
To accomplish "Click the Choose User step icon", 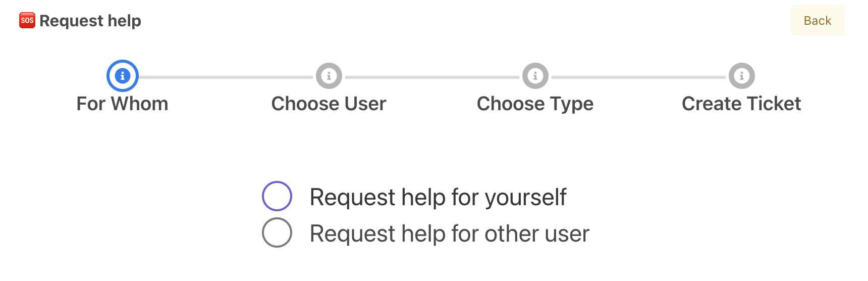I will (x=329, y=76).
